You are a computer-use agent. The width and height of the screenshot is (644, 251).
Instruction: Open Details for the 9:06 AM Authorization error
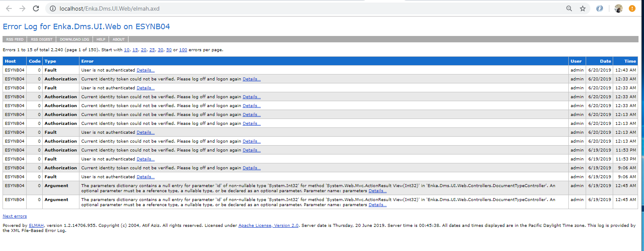click(x=252, y=168)
